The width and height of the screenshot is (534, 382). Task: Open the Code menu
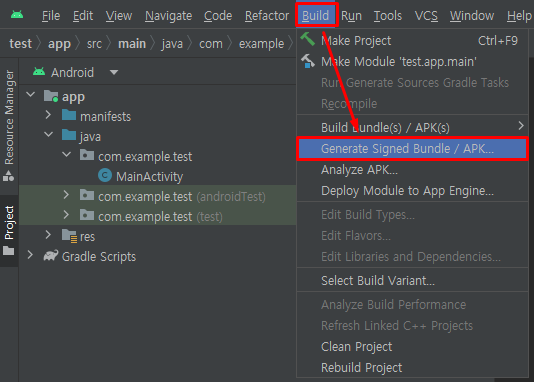(218, 16)
